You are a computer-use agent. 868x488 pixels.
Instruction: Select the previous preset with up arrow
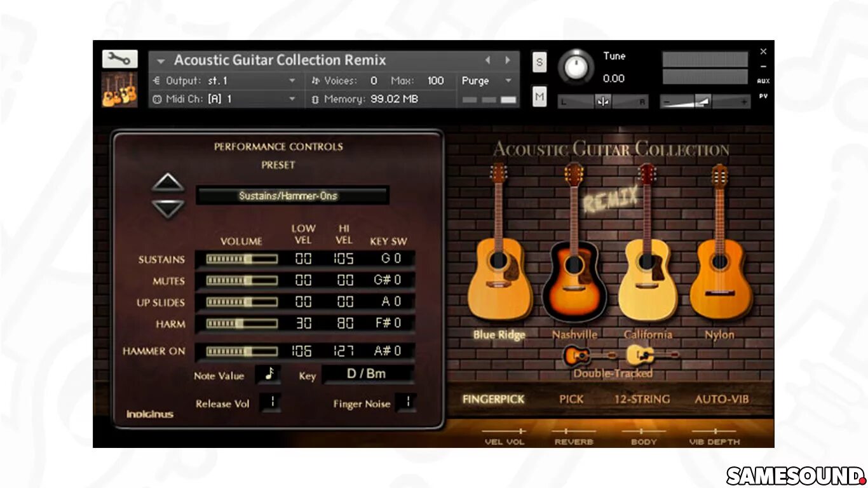(168, 183)
